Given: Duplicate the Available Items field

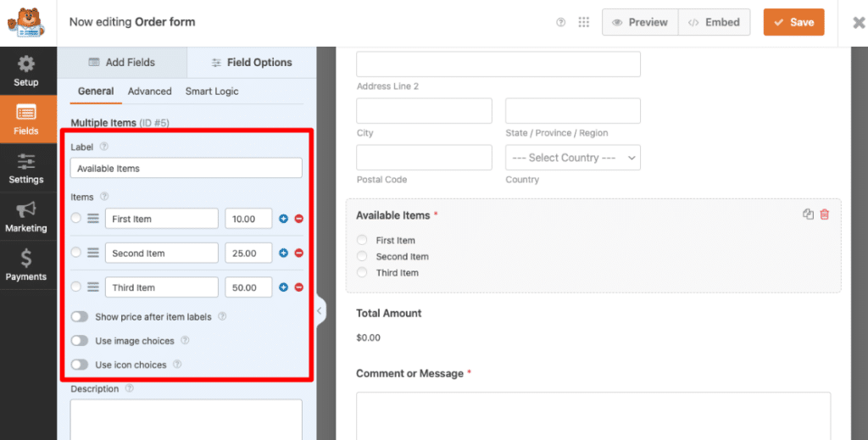Looking at the screenshot, I should coord(808,214).
